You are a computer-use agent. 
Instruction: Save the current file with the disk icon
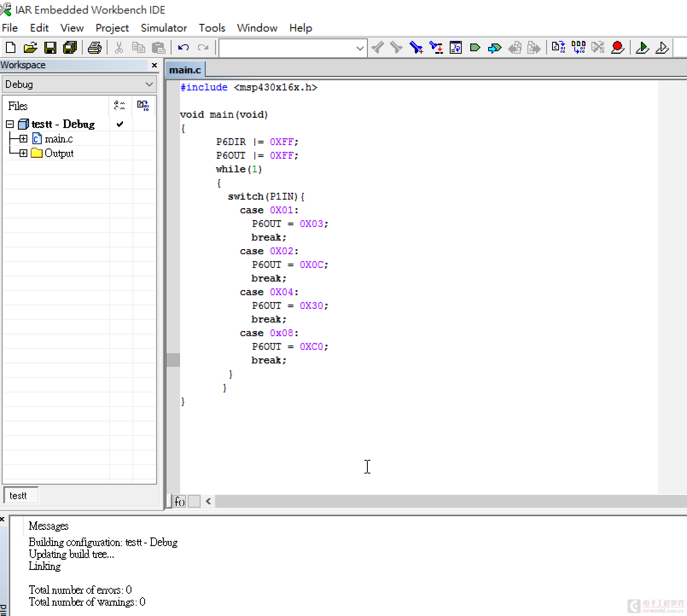click(x=50, y=47)
